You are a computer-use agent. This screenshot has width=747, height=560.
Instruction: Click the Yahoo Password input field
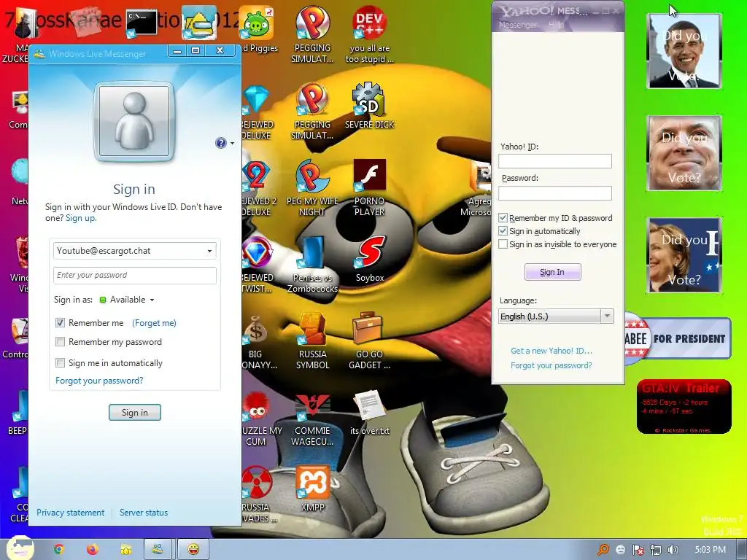point(555,192)
